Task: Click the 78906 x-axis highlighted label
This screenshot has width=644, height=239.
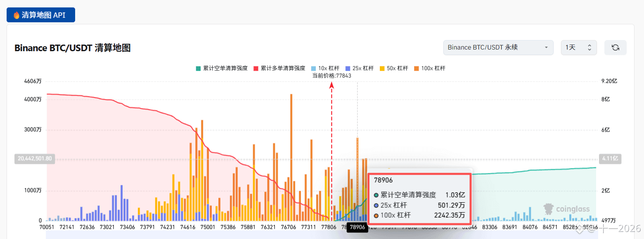Action: pos(358,227)
